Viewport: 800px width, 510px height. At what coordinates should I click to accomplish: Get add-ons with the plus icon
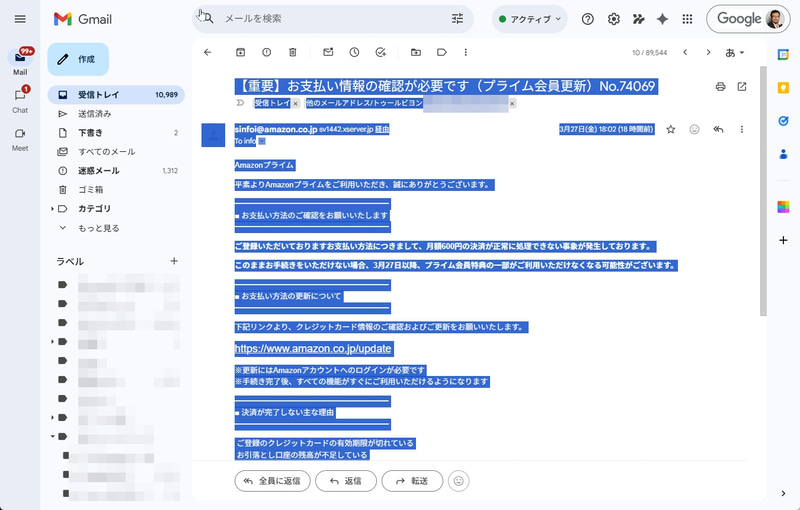pos(783,240)
